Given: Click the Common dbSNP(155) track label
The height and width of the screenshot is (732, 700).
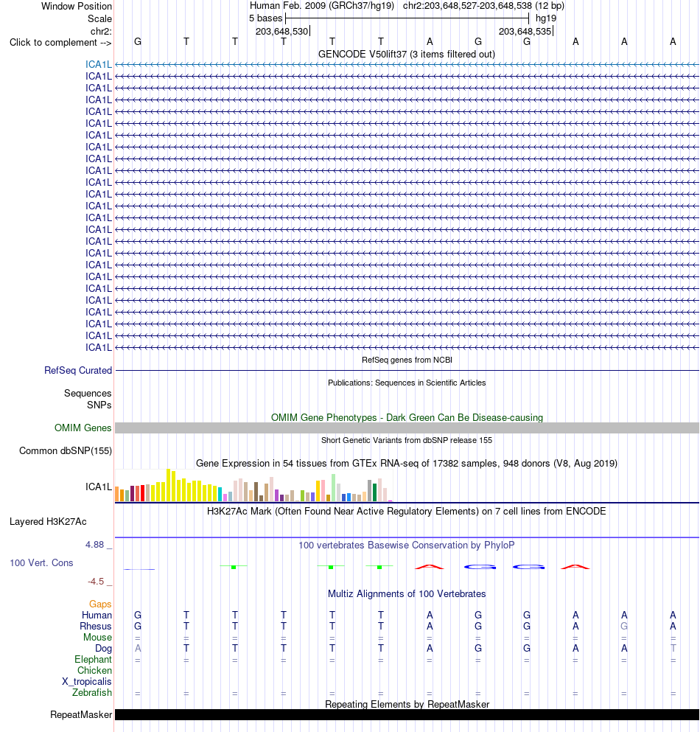Looking at the screenshot, I should click(66, 450).
